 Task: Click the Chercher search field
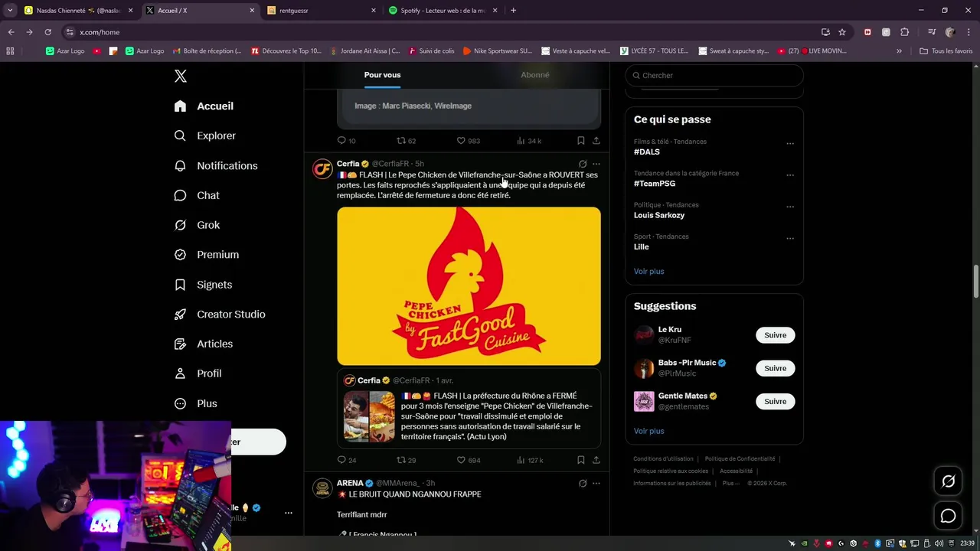[714, 76]
